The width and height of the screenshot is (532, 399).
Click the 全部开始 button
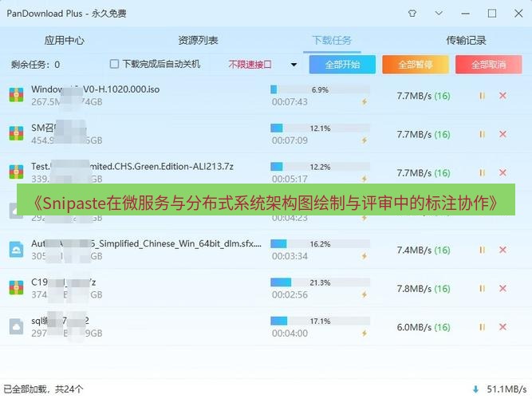pyautogui.click(x=342, y=65)
